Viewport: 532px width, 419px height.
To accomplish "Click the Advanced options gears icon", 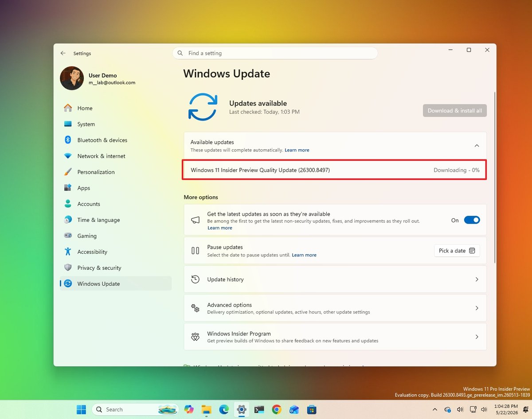I will tap(195, 308).
